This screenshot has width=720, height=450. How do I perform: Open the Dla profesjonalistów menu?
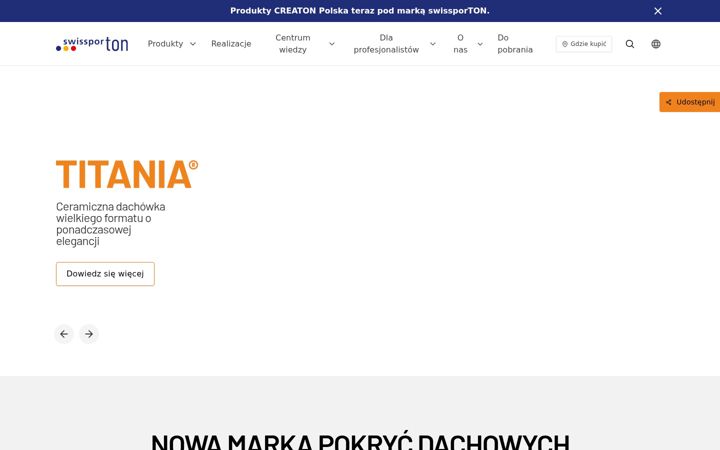click(x=386, y=44)
